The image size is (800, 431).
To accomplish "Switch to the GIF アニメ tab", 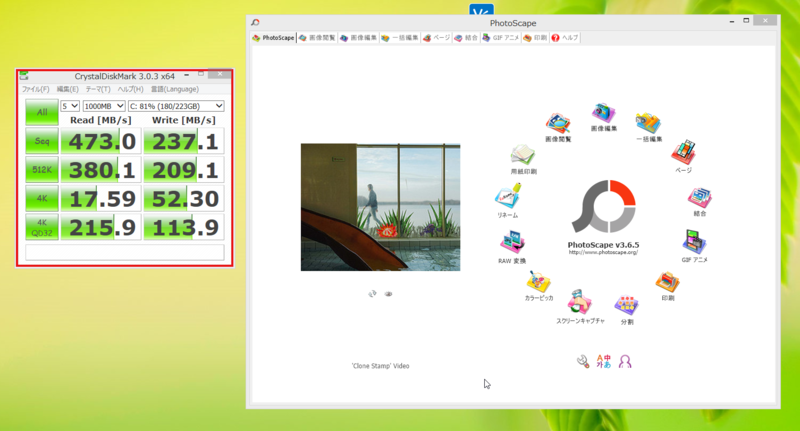I will (501, 38).
